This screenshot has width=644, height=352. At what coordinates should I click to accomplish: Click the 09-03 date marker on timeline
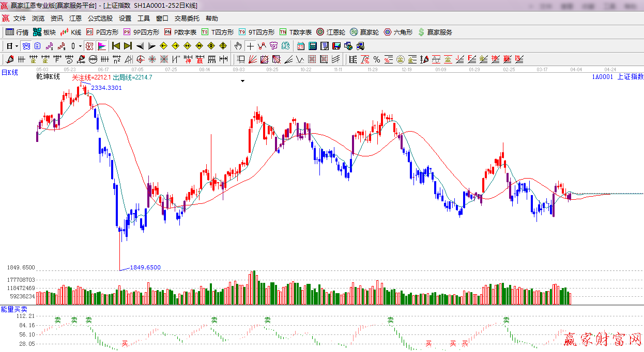click(239, 69)
